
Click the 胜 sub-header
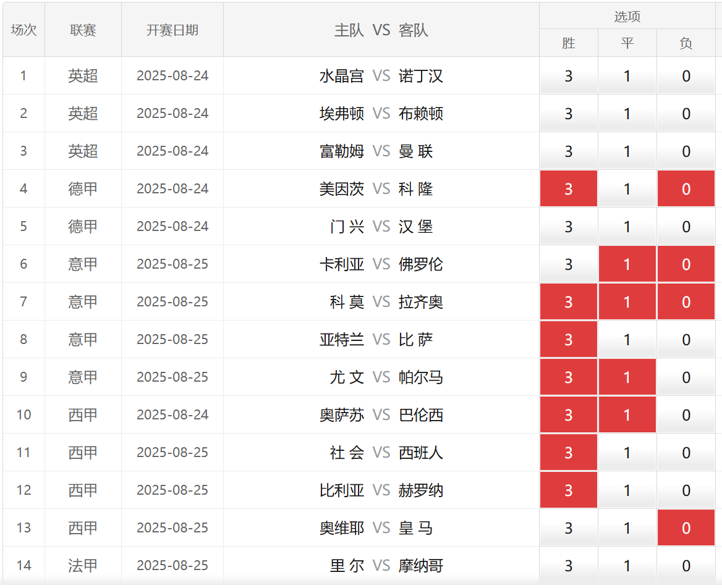tap(569, 43)
